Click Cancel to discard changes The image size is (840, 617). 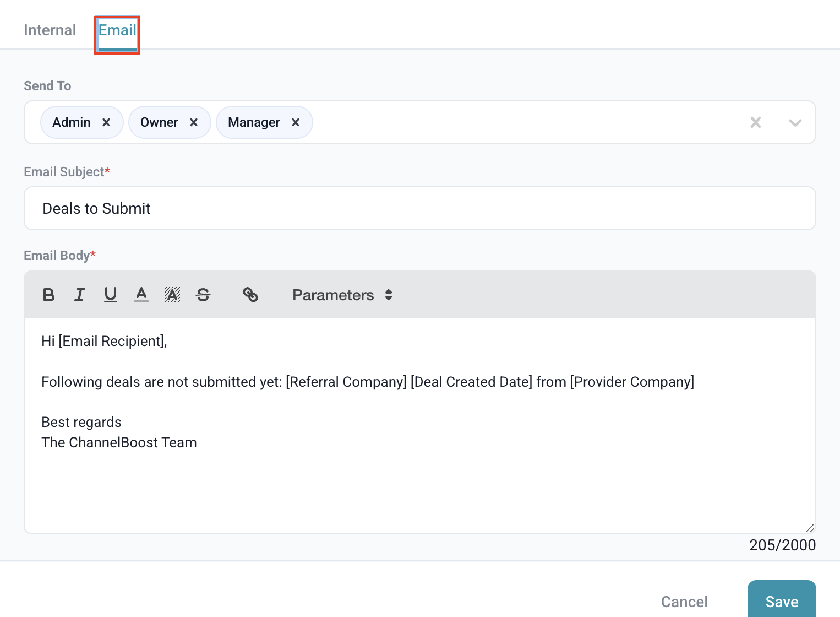pos(684,602)
